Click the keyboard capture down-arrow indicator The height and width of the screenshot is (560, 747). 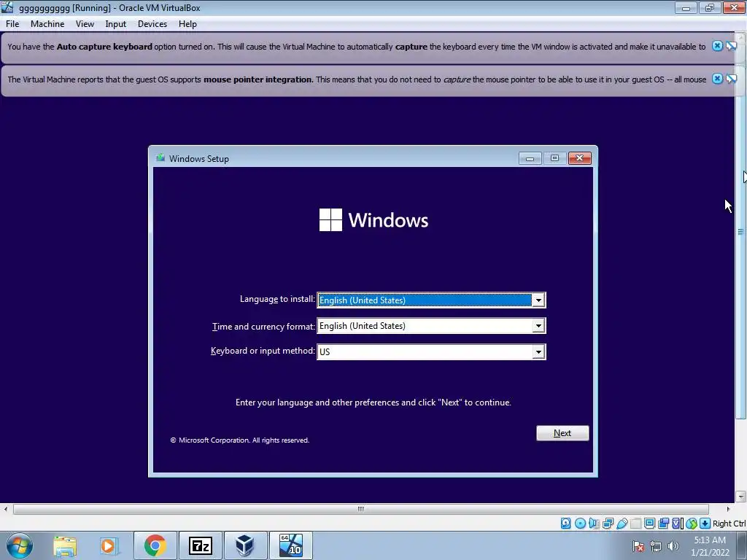point(705,524)
